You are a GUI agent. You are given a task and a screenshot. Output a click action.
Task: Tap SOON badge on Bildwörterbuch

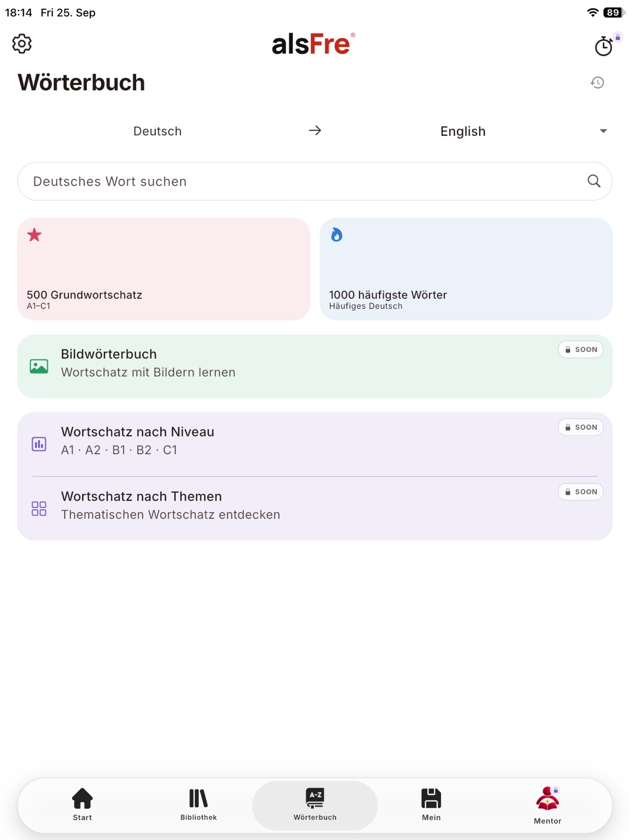click(x=581, y=350)
